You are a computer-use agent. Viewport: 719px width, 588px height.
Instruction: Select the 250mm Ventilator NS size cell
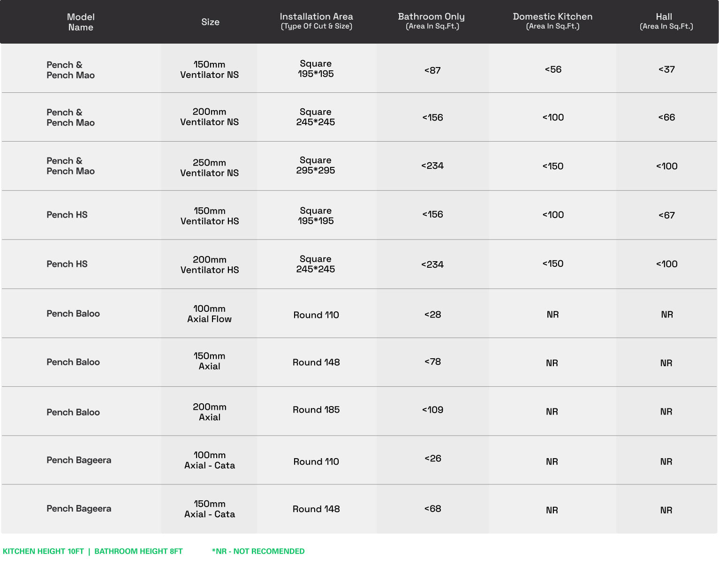[x=209, y=167]
